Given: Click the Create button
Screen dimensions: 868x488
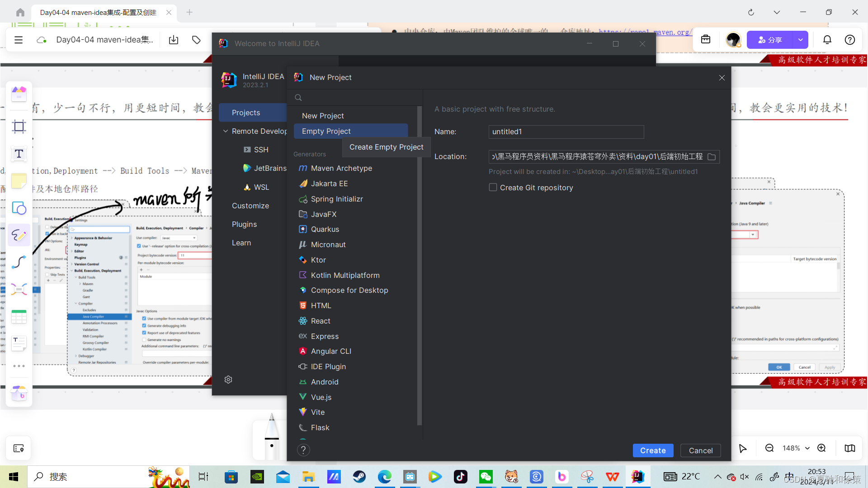Looking at the screenshot, I should tap(653, 450).
